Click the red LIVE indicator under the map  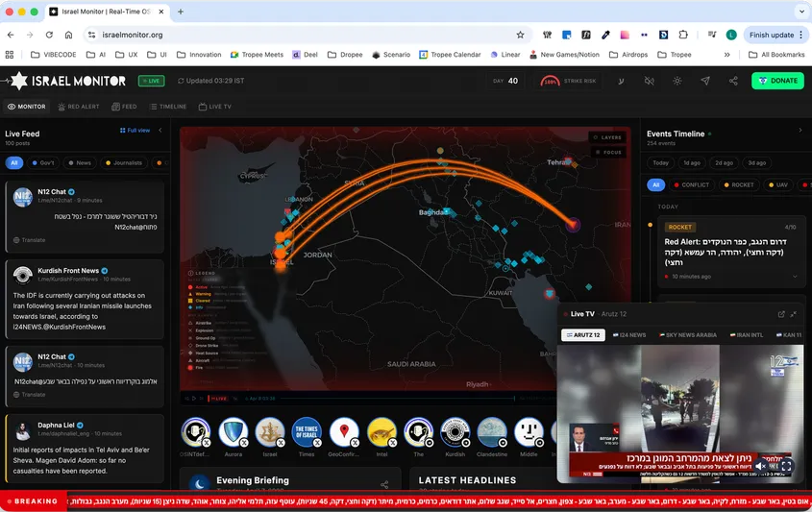tap(217, 398)
